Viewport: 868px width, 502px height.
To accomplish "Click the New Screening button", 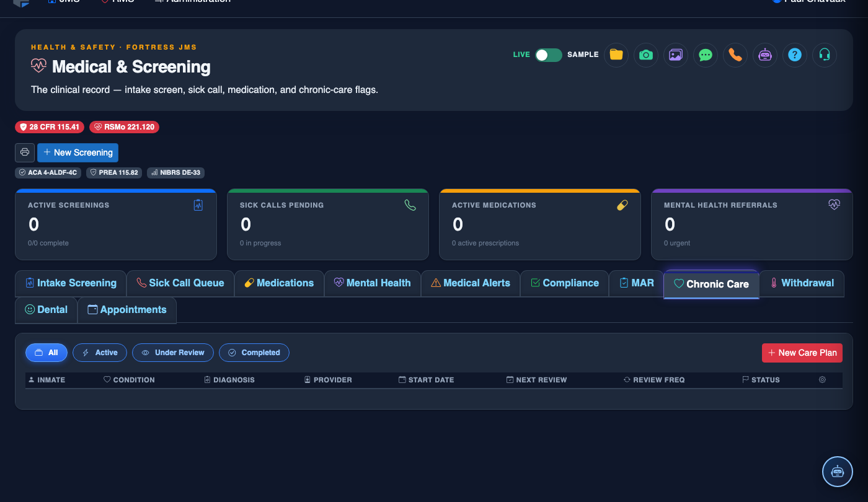I will coord(77,152).
